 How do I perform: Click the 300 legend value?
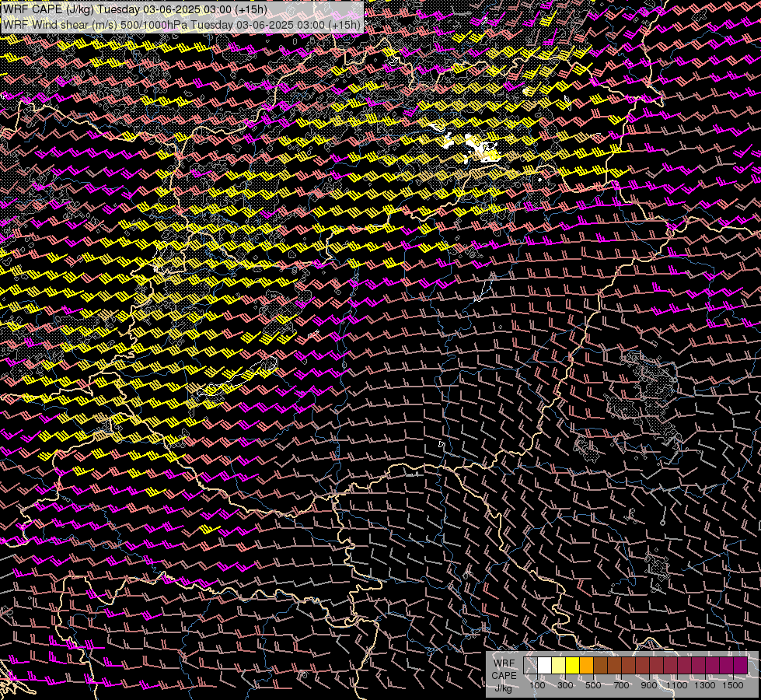(565, 685)
